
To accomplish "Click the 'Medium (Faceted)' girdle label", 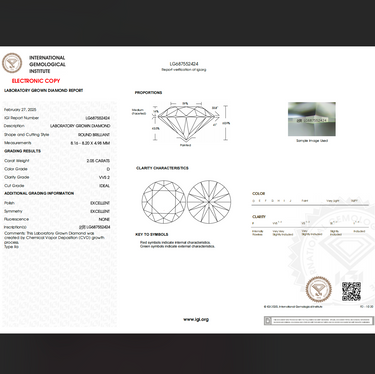I will (139, 112).
